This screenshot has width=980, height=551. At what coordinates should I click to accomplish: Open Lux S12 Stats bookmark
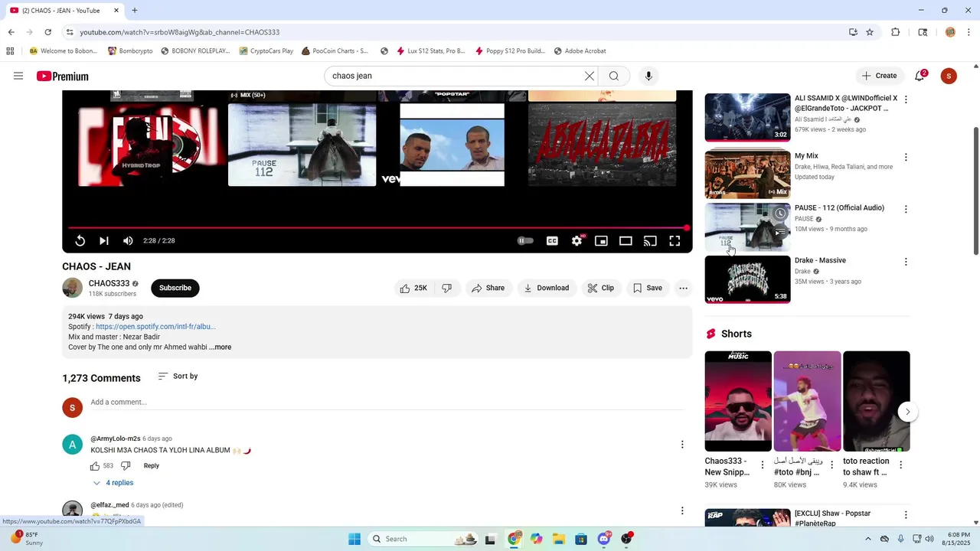[x=430, y=51]
